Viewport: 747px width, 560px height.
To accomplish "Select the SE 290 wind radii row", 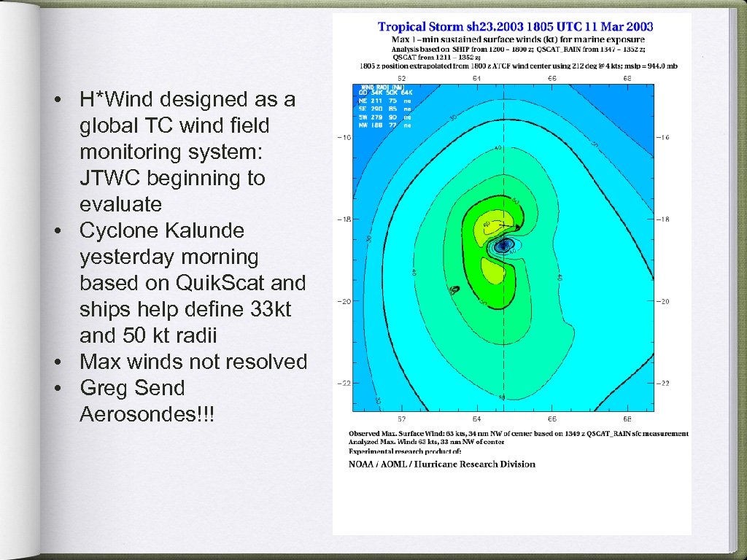I will coord(384,108).
